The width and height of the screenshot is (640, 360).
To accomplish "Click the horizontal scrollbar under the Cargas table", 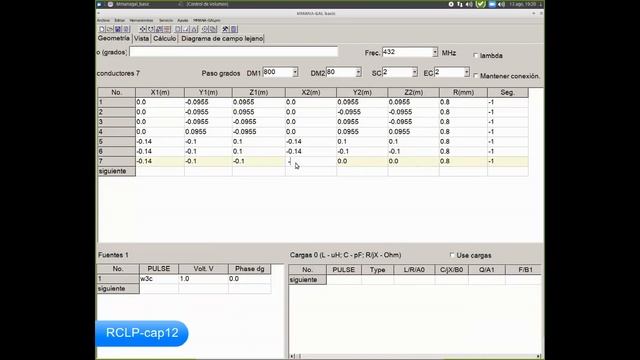I will tap(416, 356).
